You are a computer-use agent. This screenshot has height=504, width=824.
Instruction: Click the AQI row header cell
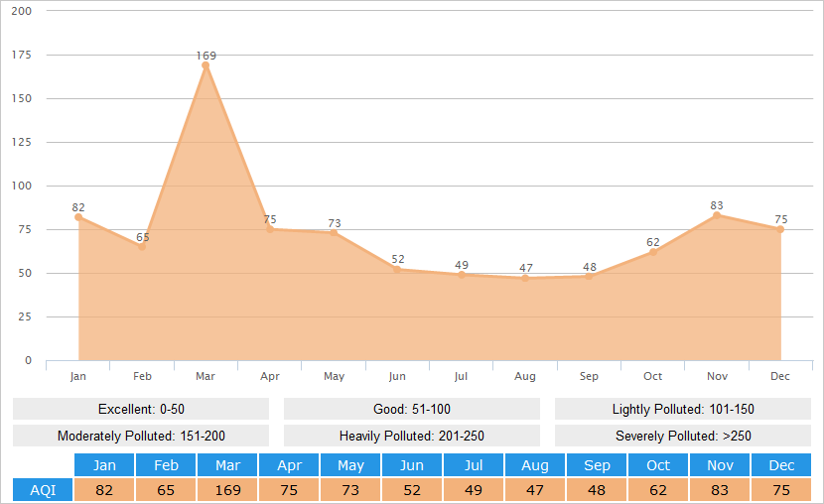pos(43,490)
